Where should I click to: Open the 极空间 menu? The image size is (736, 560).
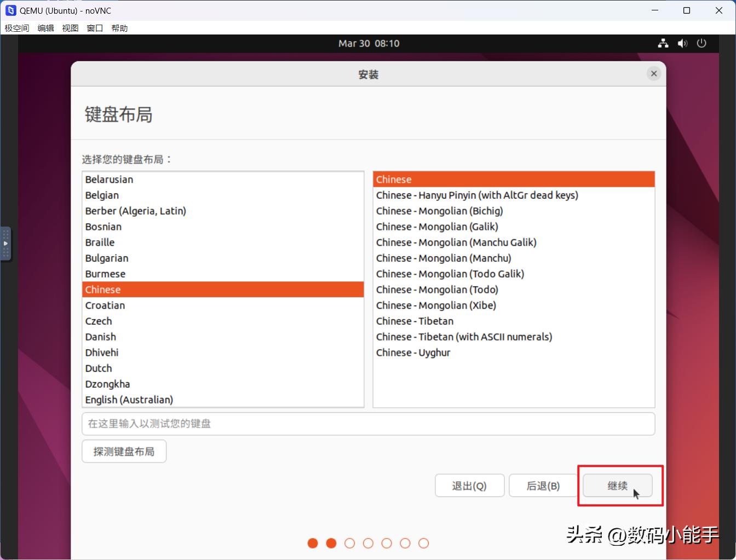tap(17, 28)
